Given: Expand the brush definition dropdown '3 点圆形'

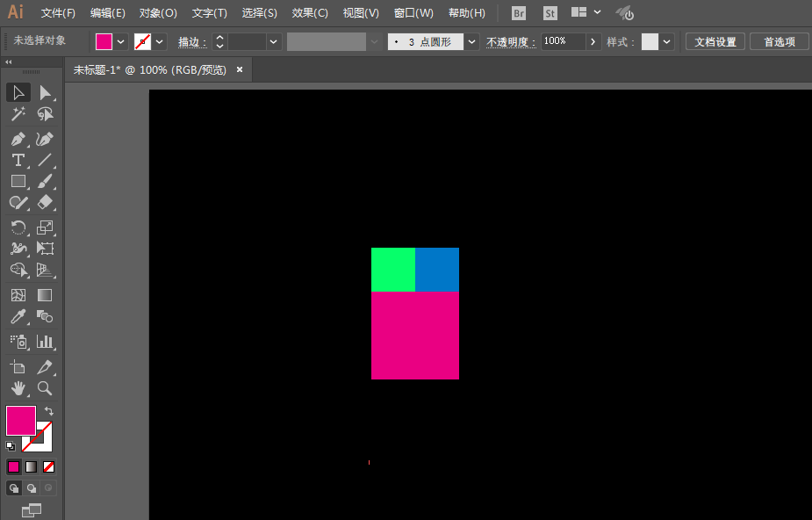Looking at the screenshot, I should [x=472, y=41].
